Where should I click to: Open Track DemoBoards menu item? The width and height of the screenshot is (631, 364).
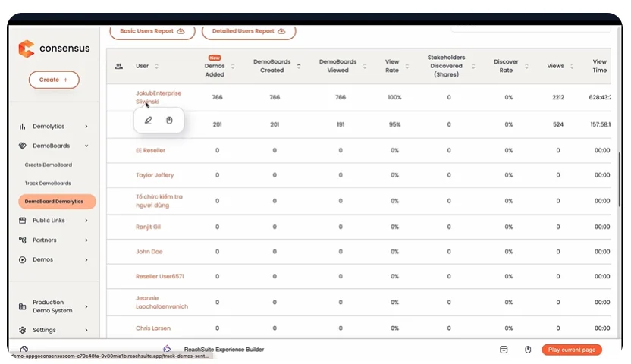(x=48, y=183)
